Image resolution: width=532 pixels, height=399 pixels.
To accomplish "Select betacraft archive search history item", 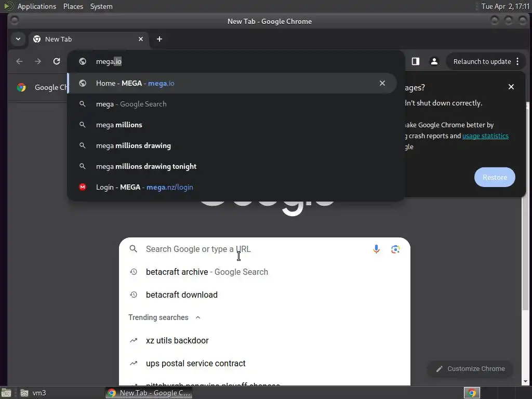I will (264, 272).
